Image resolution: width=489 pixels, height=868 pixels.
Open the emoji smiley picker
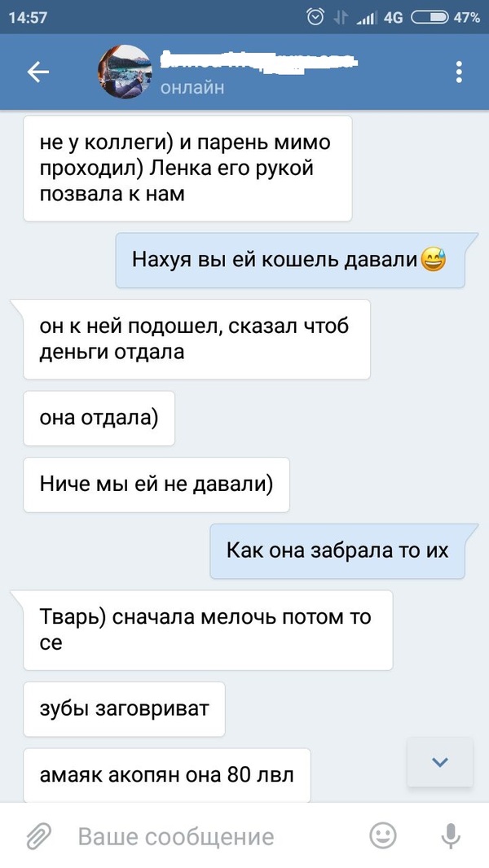tap(383, 835)
